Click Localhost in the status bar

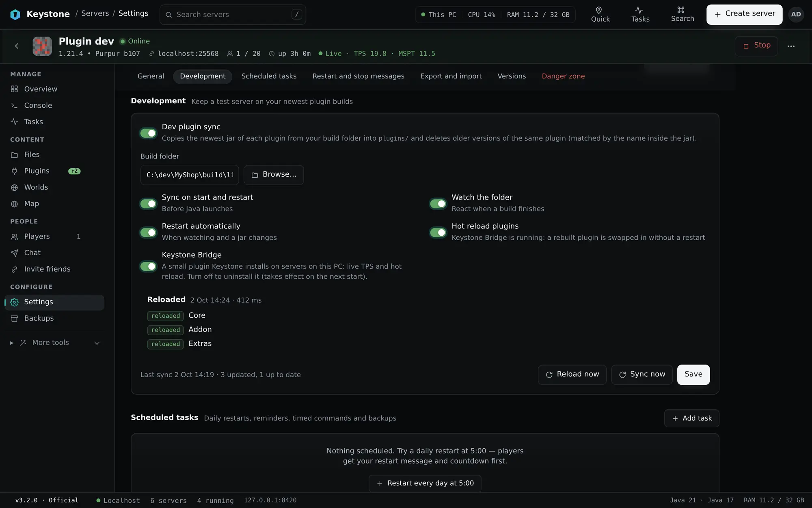pyautogui.click(x=118, y=501)
